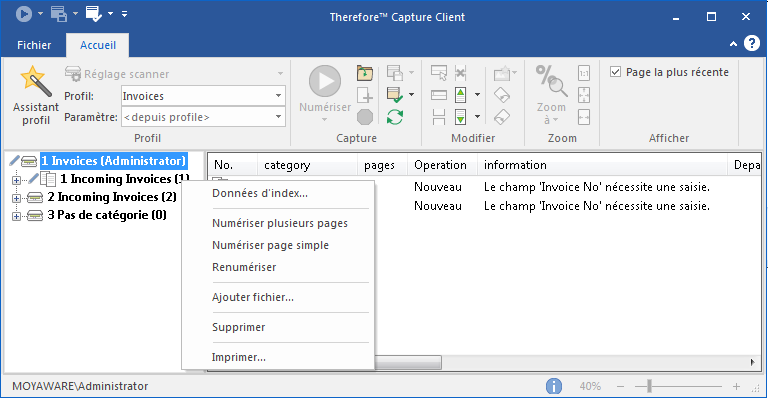
Task: Click the pages column header
Action: click(383, 165)
